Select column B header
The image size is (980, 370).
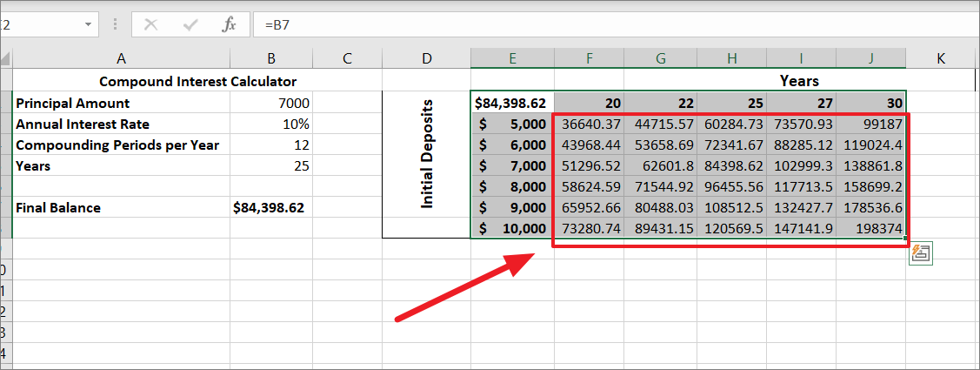pos(271,59)
